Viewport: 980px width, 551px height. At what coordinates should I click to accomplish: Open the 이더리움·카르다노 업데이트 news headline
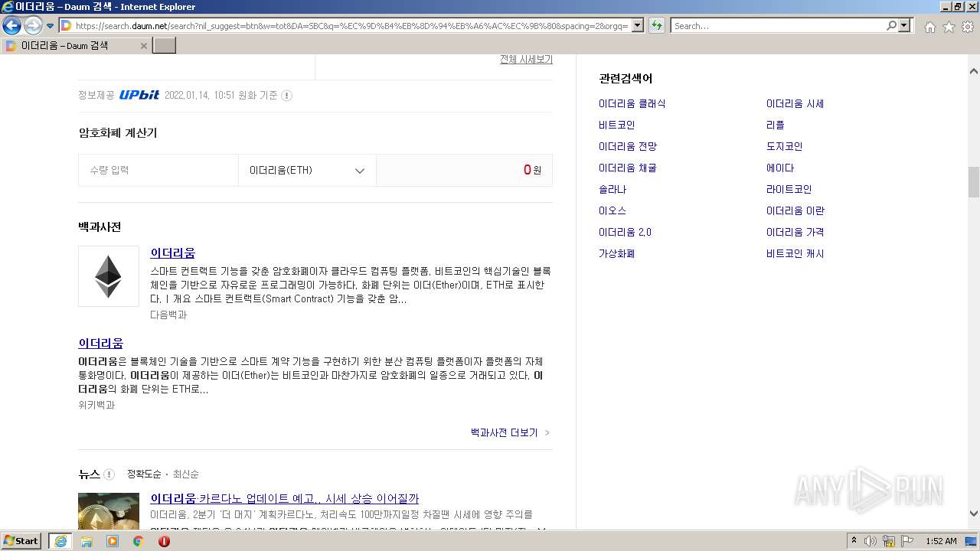[285, 499]
